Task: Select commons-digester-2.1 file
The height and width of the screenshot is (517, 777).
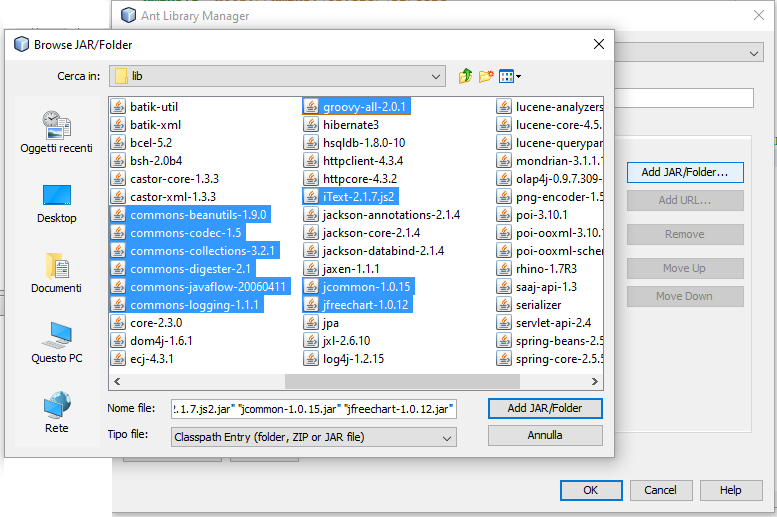Action: point(183,269)
